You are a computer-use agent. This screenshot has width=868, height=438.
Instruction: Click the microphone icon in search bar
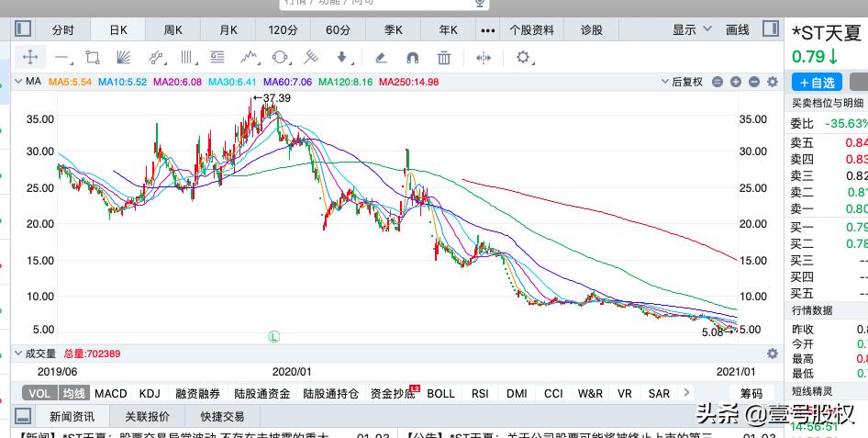[x=480, y=3]
